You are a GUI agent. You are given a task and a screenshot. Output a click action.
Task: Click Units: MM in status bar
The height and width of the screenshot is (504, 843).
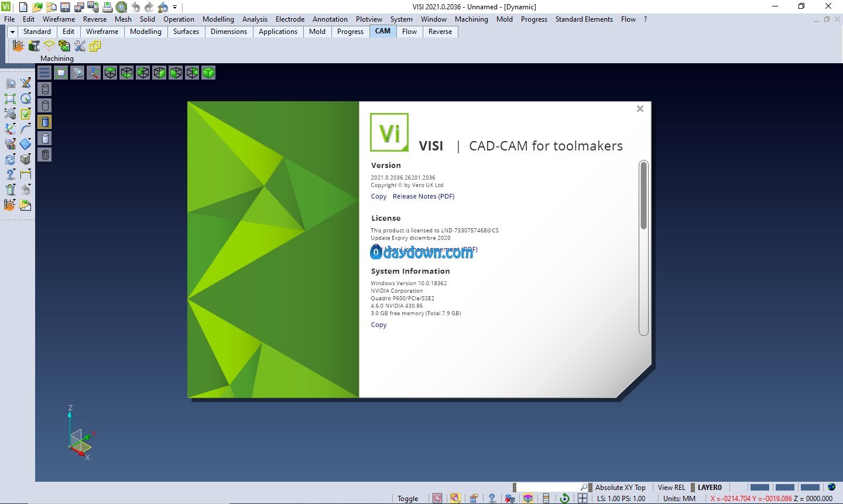click(679, 499)
